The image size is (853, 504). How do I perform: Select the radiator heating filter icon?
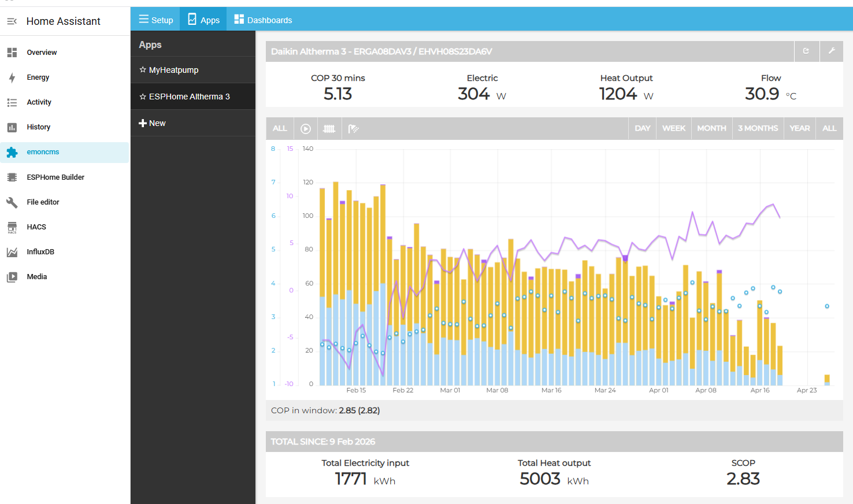(x=329, y=128)
